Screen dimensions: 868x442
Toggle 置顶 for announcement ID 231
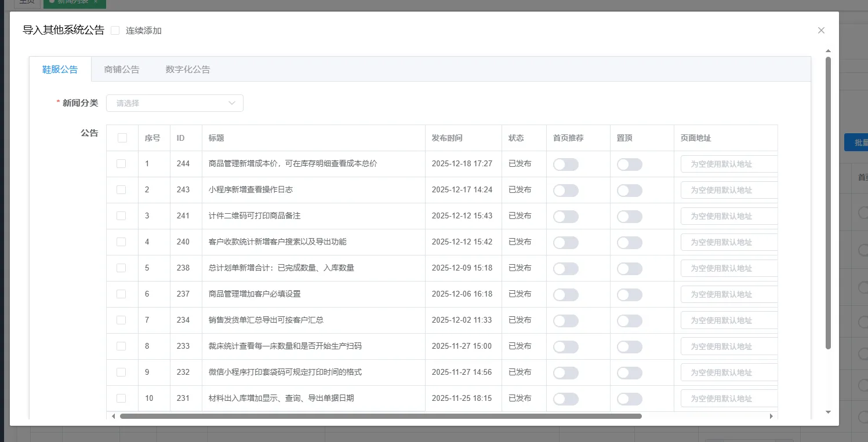click(x=629, y=399)
